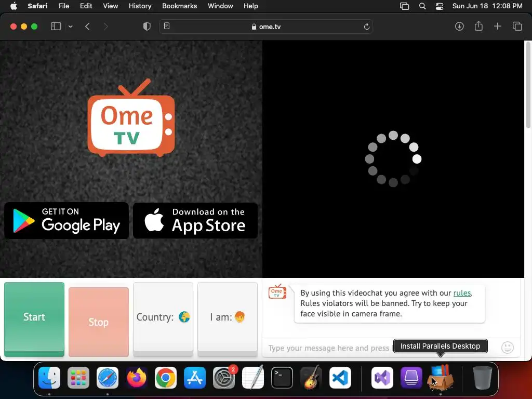Click the Share icon in Safari toolbar

click(478, 26)
